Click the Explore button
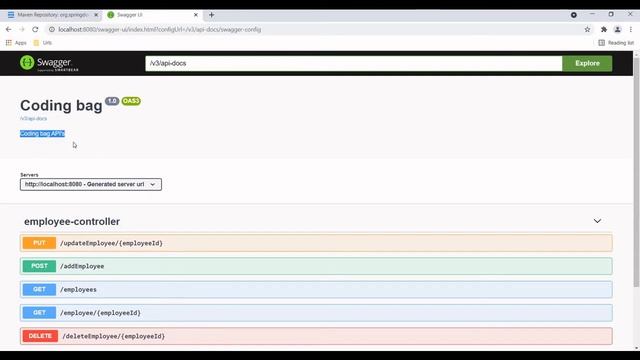Screen dimensions: 640x360 (587, 63)
